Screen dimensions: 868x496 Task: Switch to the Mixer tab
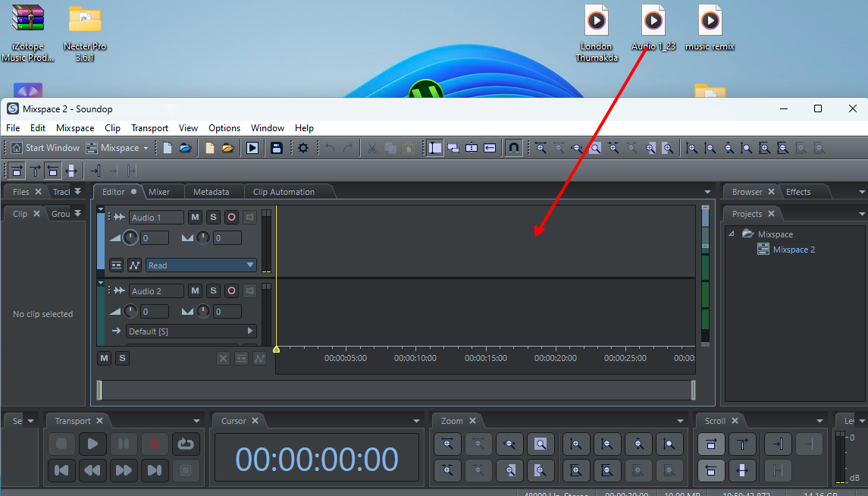[x=159, y=192]
